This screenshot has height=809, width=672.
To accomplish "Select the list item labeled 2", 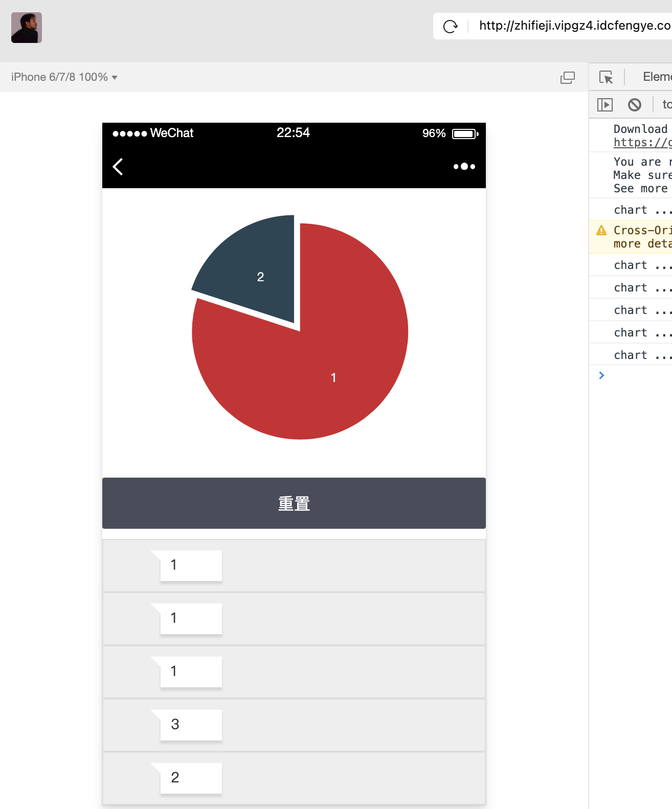I will 294,778.
